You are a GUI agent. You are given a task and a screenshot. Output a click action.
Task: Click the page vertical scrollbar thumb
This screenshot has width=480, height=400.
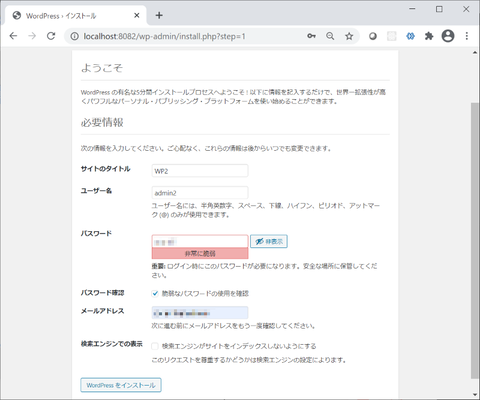tap(475, 240)
